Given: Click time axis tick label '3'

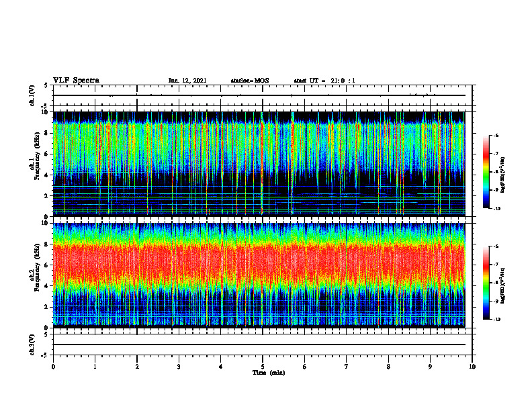Looking at the screenshot, I should (179, 367).
